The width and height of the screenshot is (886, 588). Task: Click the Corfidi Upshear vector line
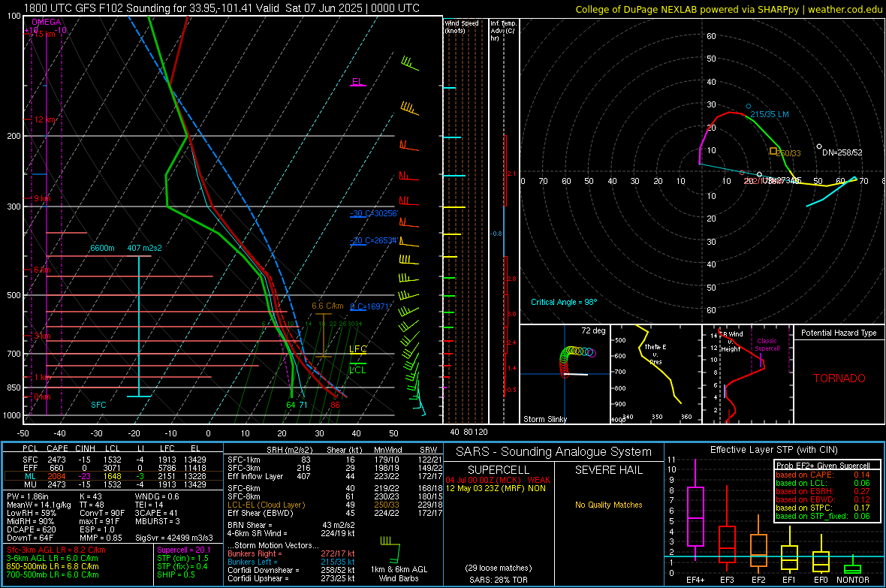pyautogui.click(x=291, y=578)
